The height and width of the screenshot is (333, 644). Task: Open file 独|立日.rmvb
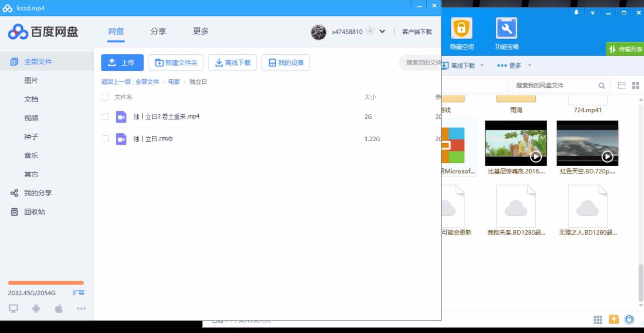153,139
